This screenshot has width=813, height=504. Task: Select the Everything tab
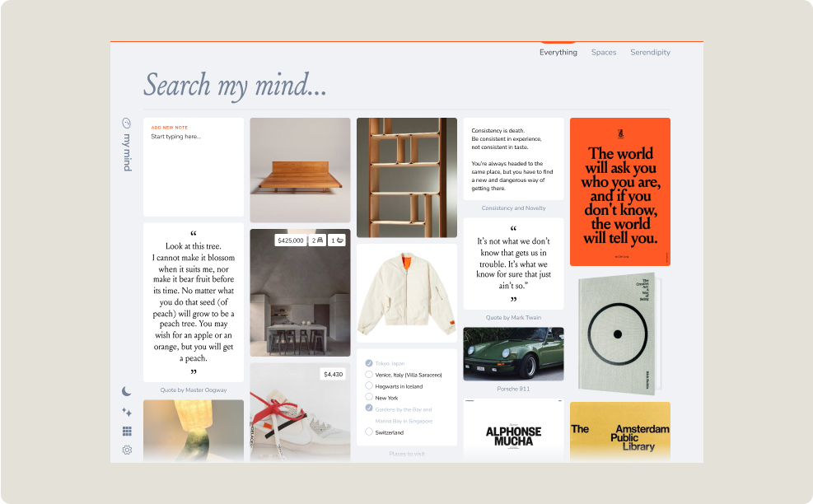coord(558,53)
